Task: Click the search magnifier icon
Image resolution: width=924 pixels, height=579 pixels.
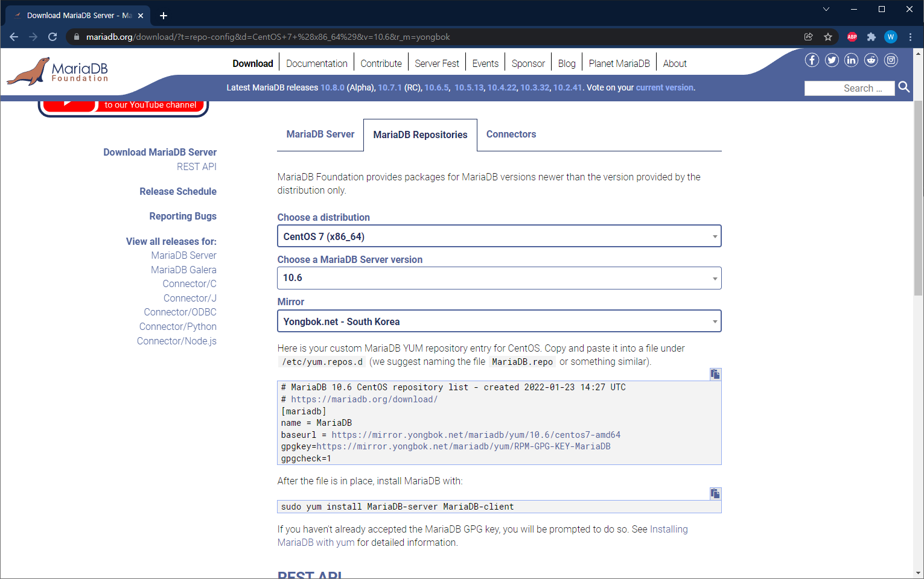Action: click(904, 87)
